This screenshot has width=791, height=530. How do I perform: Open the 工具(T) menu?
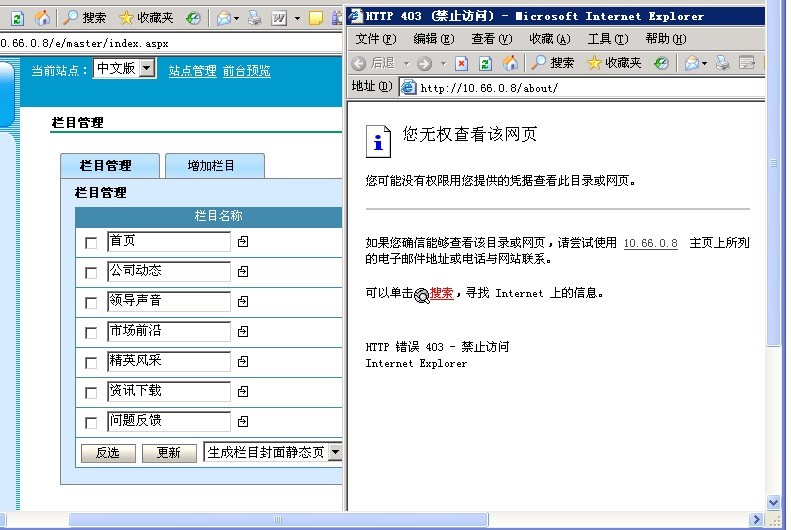[x=607, y=39]
